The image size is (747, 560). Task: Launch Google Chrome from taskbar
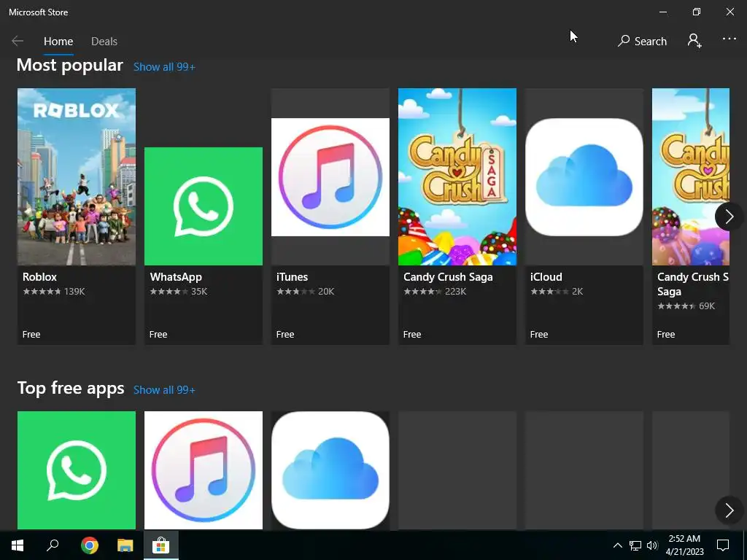[90, 545]
